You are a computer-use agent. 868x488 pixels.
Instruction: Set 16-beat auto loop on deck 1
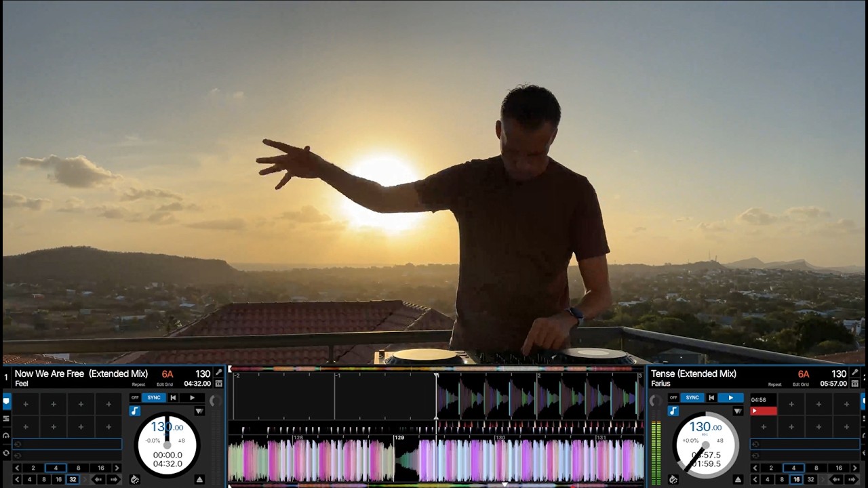tap(101, 468)
